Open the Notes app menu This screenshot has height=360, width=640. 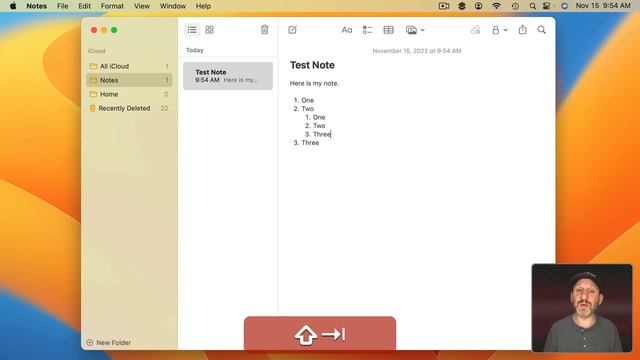pyautogui.click(x=36, y=6)
